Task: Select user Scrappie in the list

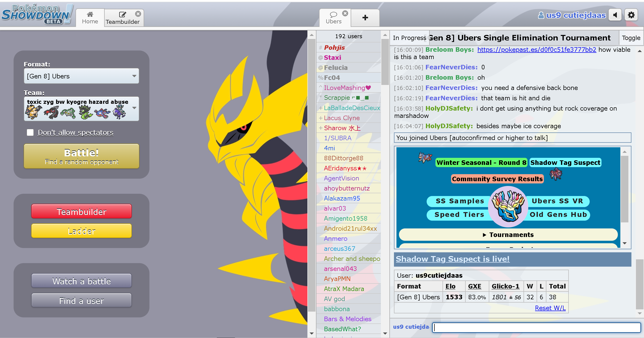Action: tap(348, 98)
